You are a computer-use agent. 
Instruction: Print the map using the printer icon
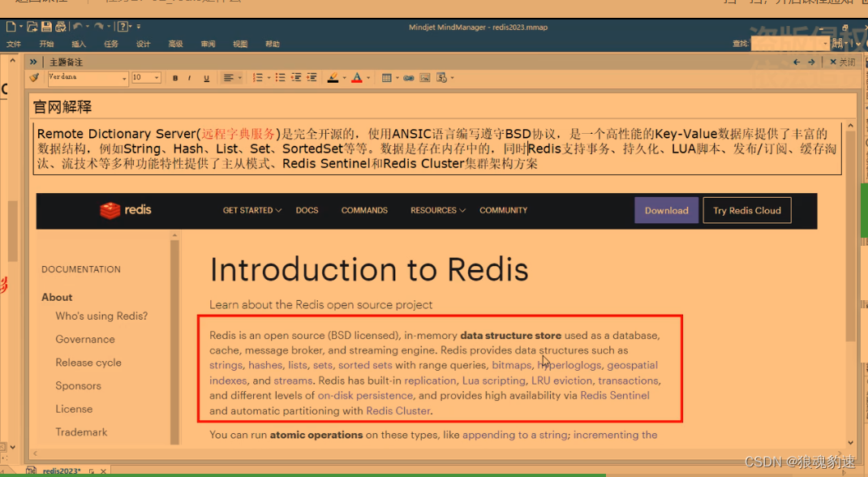point(60,26)
